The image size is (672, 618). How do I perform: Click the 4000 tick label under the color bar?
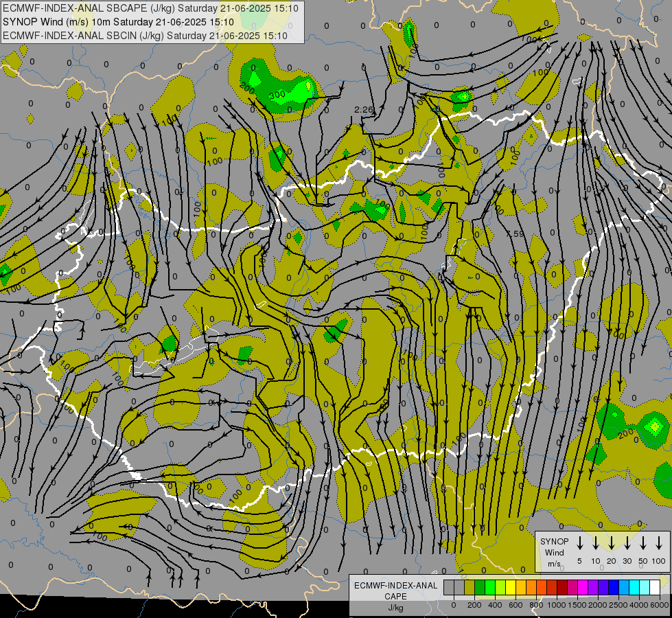pos(639,605)
